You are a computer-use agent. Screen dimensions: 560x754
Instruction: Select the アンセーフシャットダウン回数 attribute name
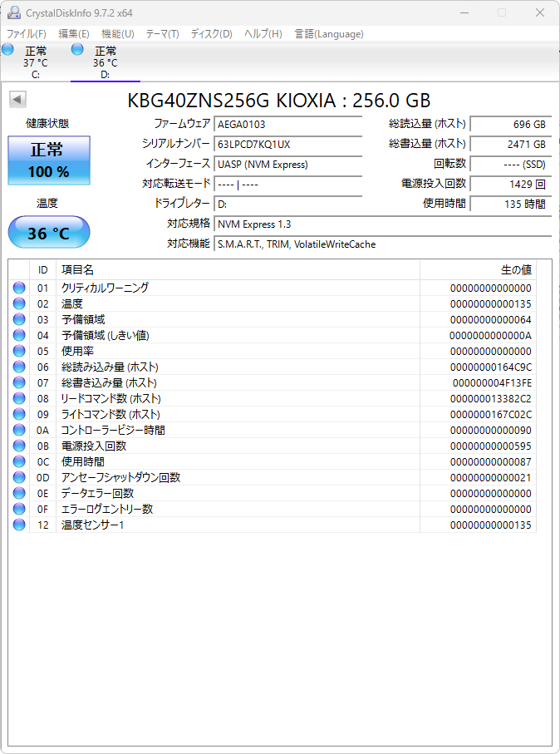tap(120, 477)
